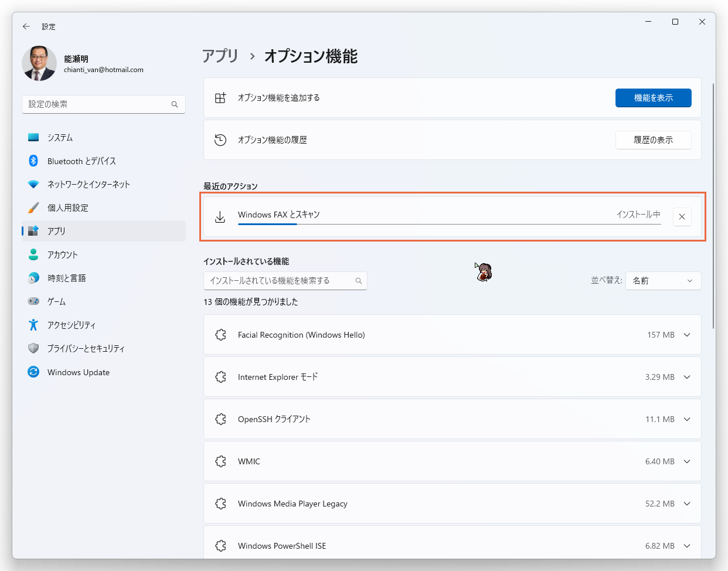Open ネットワークとインターネット via the Wi-Fi icon
The height and width of the screenshot is (571, 728).
tap(33, 184)
